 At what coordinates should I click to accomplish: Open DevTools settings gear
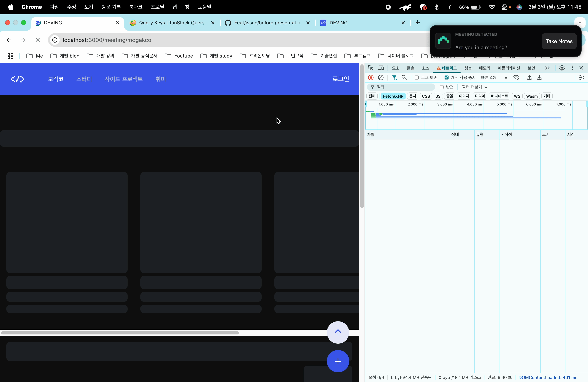coord(562,68)
